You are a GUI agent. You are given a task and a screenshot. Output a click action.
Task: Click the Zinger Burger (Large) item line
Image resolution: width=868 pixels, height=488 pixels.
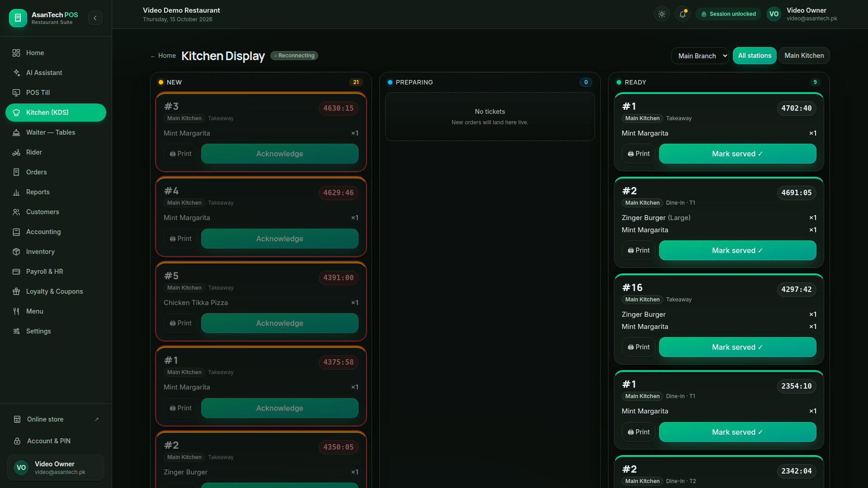719,218
